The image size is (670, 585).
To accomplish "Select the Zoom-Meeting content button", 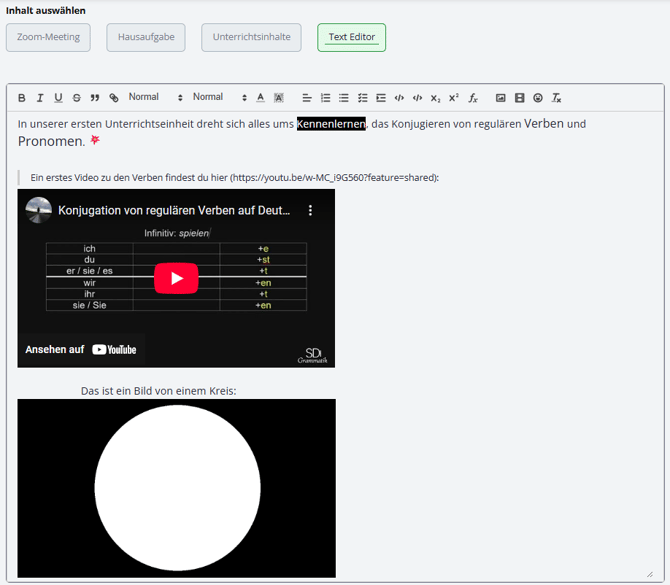I will click(48, 37).
